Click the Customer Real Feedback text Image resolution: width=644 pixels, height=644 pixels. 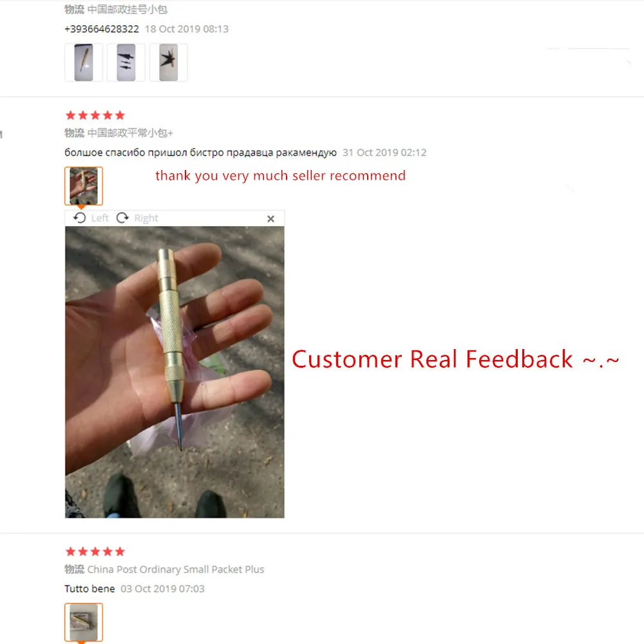tap(455, 359)
